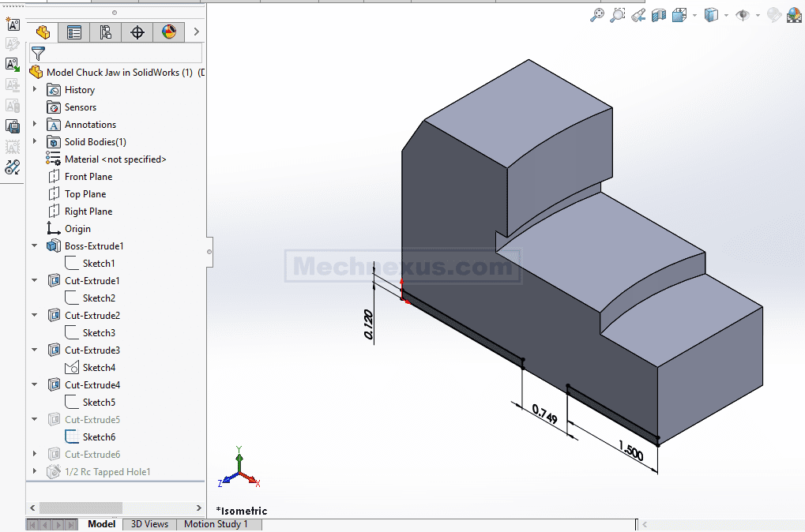Switch to the Model tab

click(102, 524)
